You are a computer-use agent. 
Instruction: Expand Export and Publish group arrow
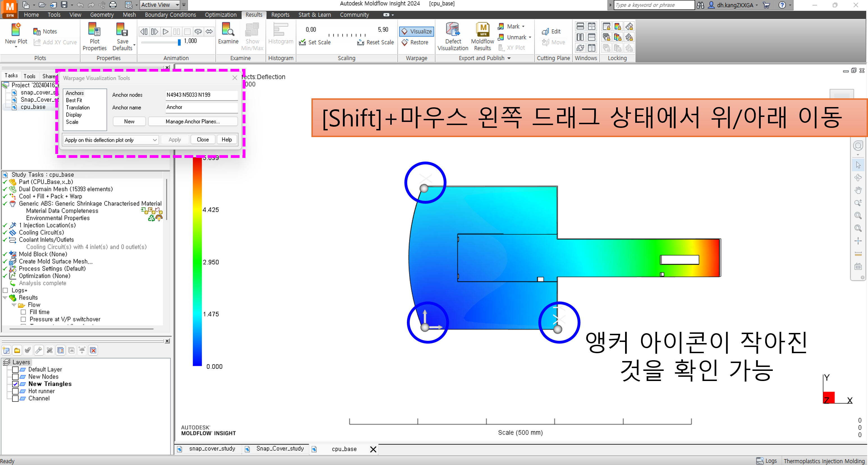tap(509, 58)
